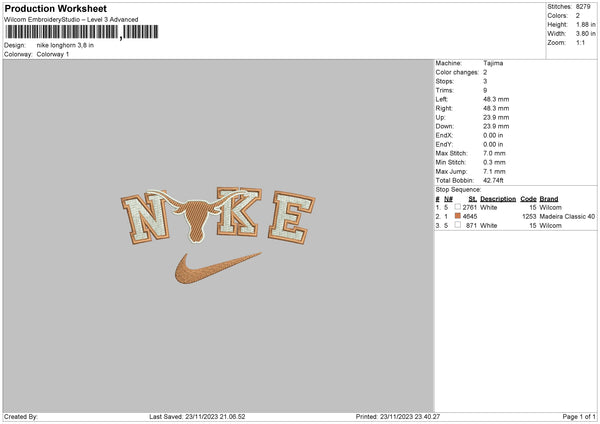This screenshot has height=424, width=600.
Task: Click code 1253 in stop row 2
Action: (529, 217)
